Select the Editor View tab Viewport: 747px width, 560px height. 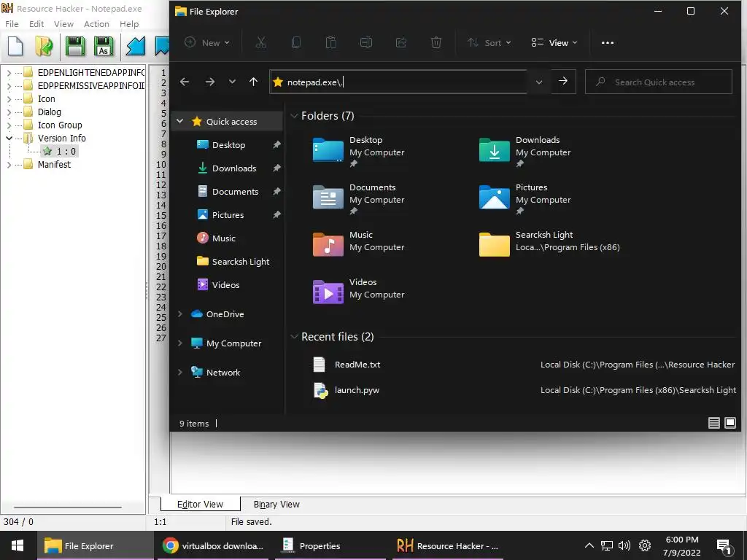200,504
